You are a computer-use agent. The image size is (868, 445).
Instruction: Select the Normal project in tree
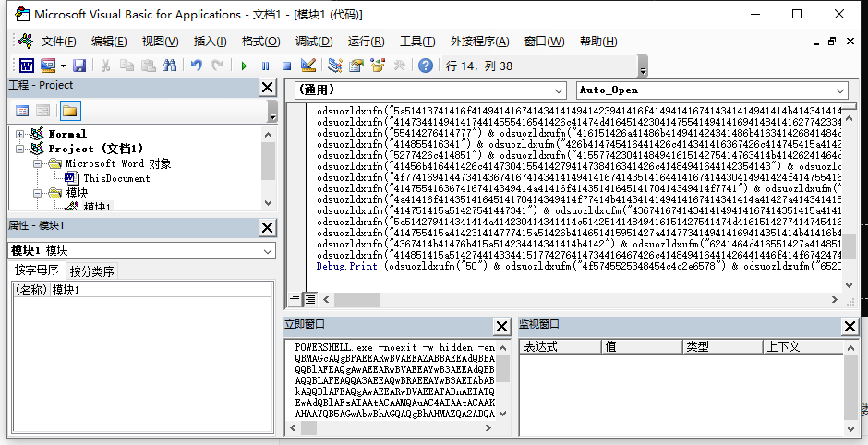[x=67, y=134]
